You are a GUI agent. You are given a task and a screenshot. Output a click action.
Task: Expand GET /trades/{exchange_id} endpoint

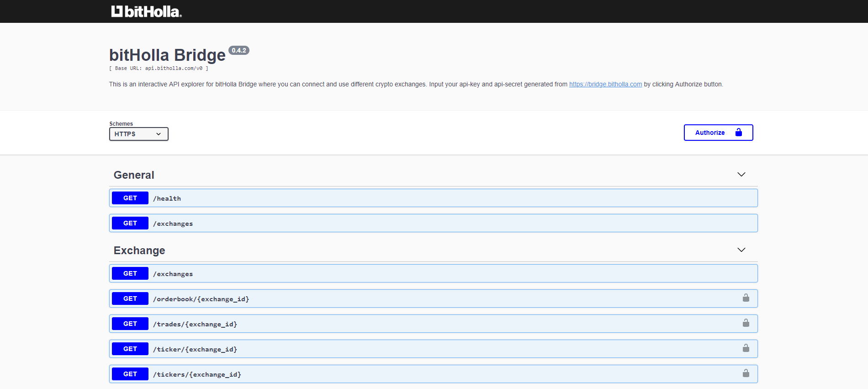[433, 324]
